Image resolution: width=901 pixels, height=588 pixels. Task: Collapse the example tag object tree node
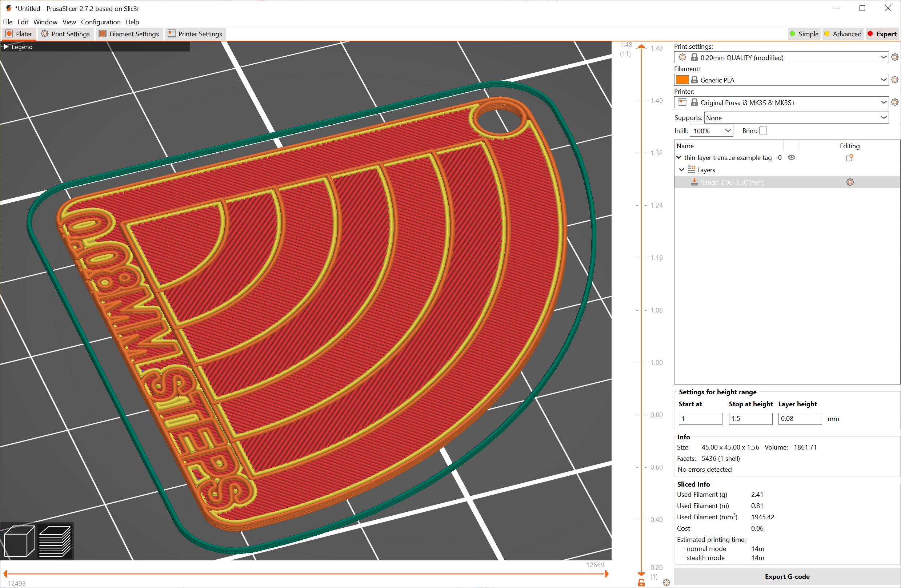click(679, 157)
